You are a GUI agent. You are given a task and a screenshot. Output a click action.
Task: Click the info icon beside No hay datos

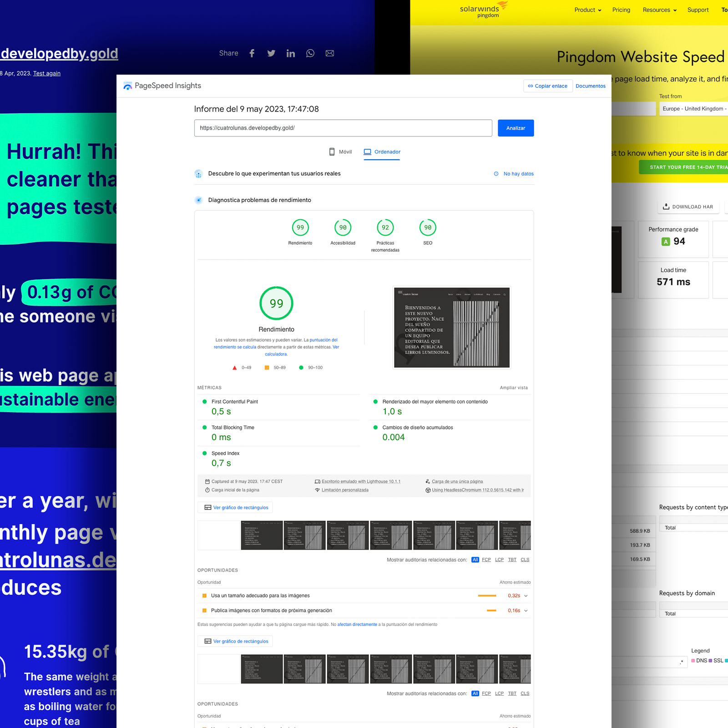pos(496,174)
